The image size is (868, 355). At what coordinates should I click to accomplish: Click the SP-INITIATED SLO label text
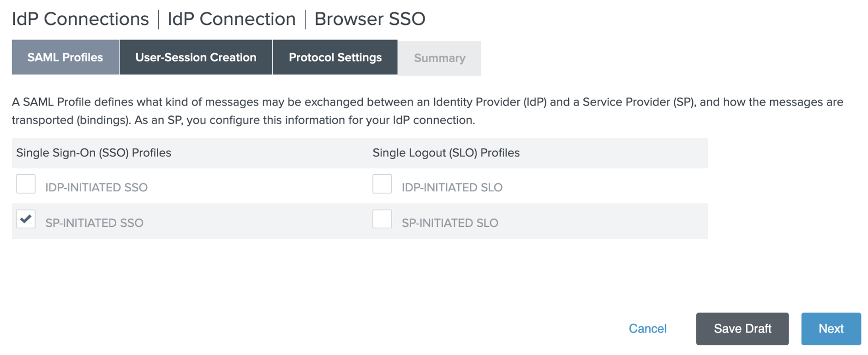pos(450,223)
